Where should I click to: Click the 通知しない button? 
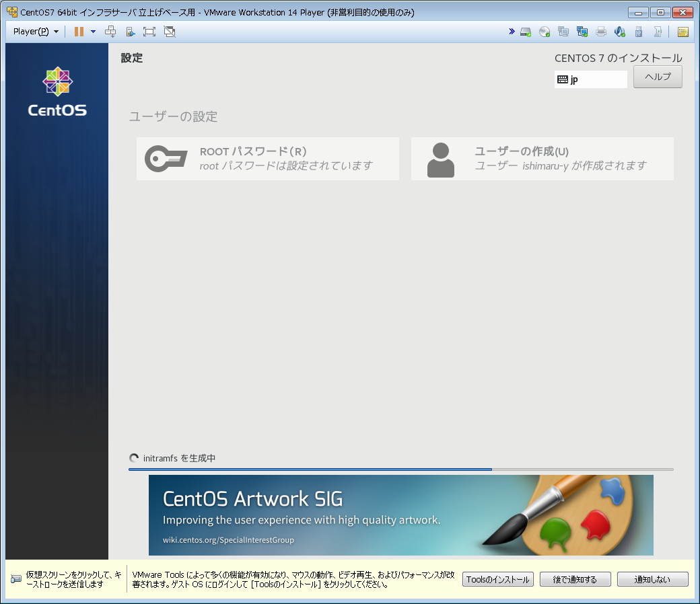pyautogui.click(x=653, y=579)
